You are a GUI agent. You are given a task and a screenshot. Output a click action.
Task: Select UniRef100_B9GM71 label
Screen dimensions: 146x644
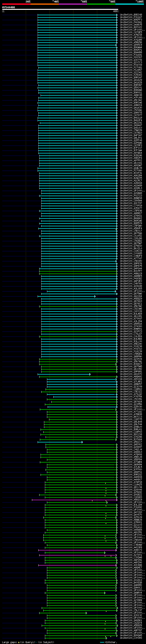(x=131, y=50)
